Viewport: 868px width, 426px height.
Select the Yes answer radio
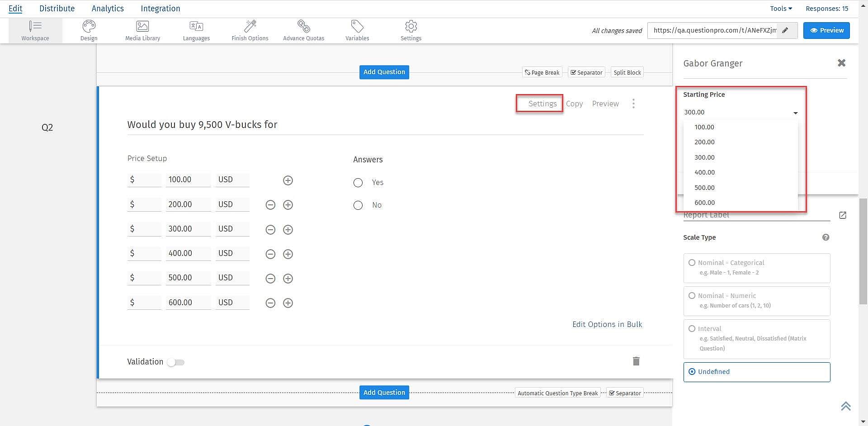tap(358, 183)
